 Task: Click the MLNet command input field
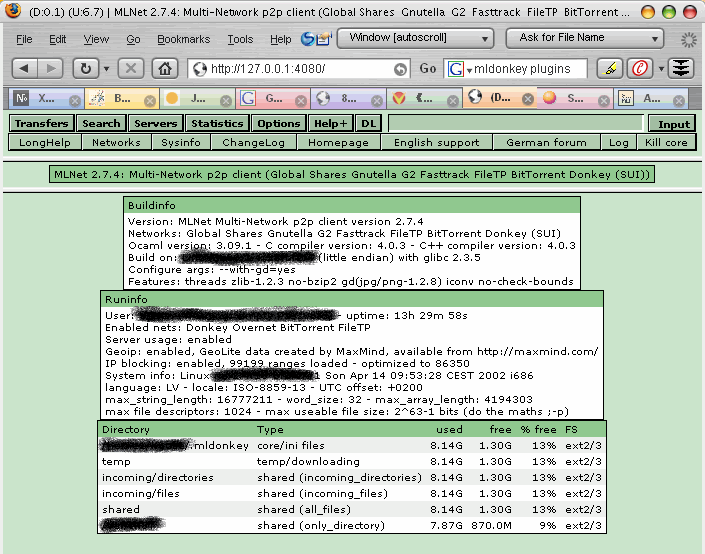[515, 123]
